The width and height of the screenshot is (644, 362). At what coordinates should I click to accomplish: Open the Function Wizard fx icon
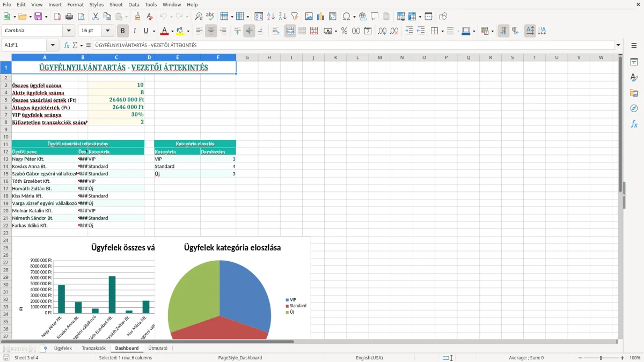pyautogui.click(x=67, y=45)
